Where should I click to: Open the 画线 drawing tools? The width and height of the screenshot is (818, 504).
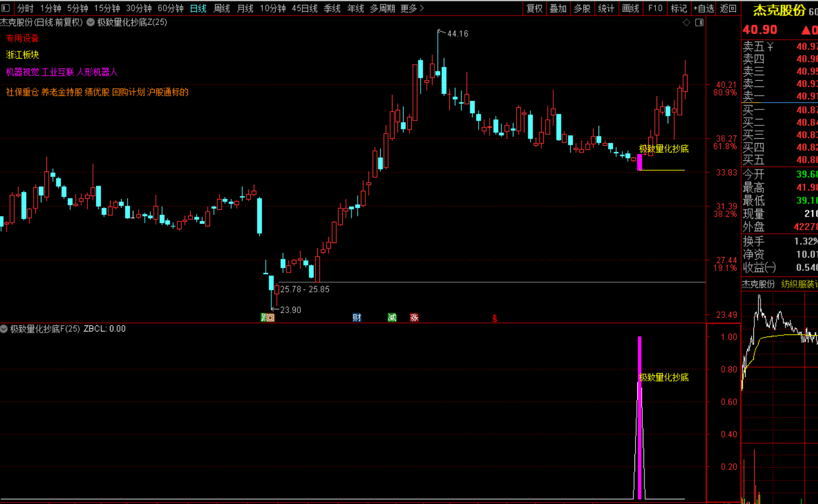(630, 8)
